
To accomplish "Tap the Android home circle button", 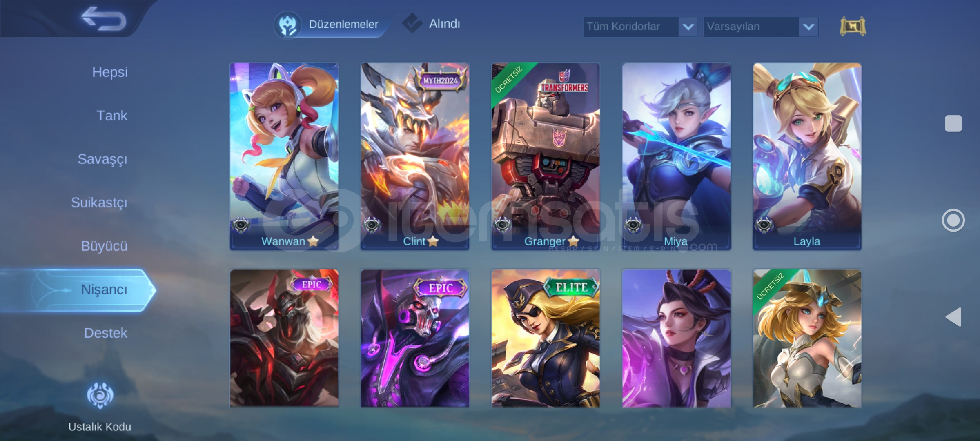I will click(x=953, y=220).
